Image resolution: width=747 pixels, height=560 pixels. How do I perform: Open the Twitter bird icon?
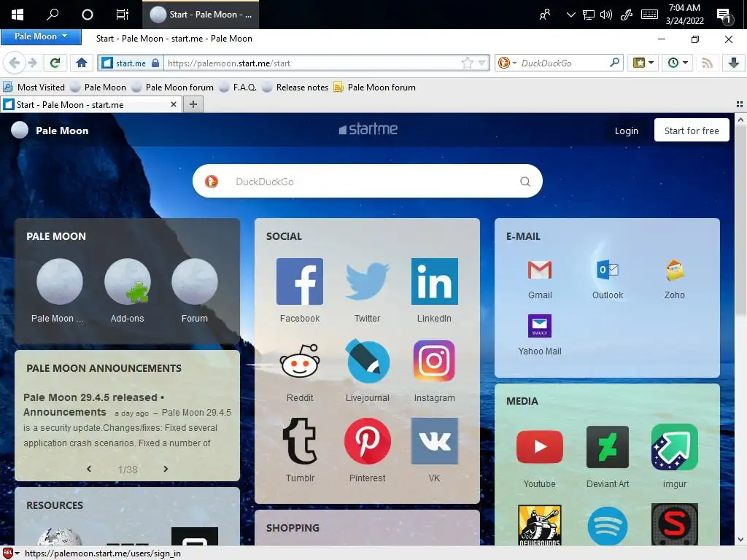tap(368, 281)
